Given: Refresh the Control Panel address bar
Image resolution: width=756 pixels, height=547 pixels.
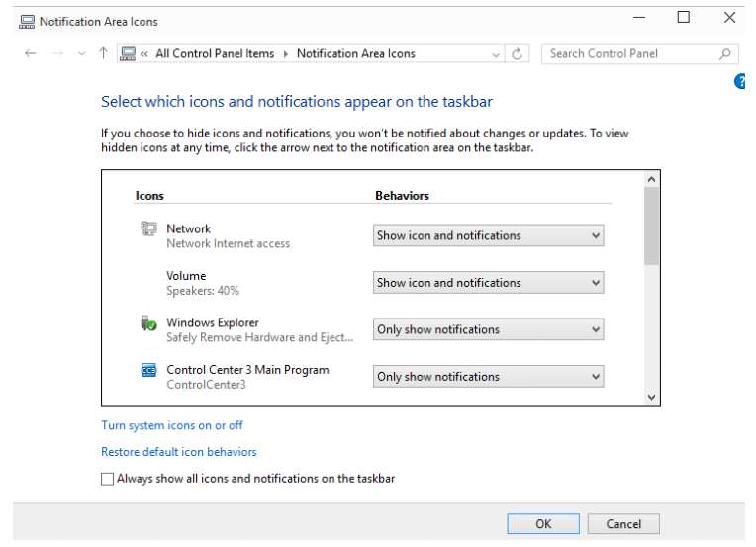Looking at the screenshot, I should coord(517,54).
